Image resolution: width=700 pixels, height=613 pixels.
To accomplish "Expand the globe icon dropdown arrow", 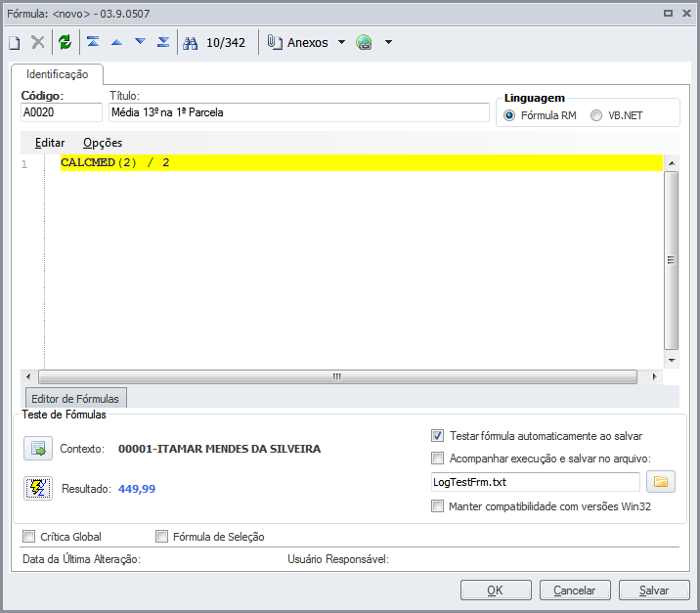I will [x=388, y=42].
